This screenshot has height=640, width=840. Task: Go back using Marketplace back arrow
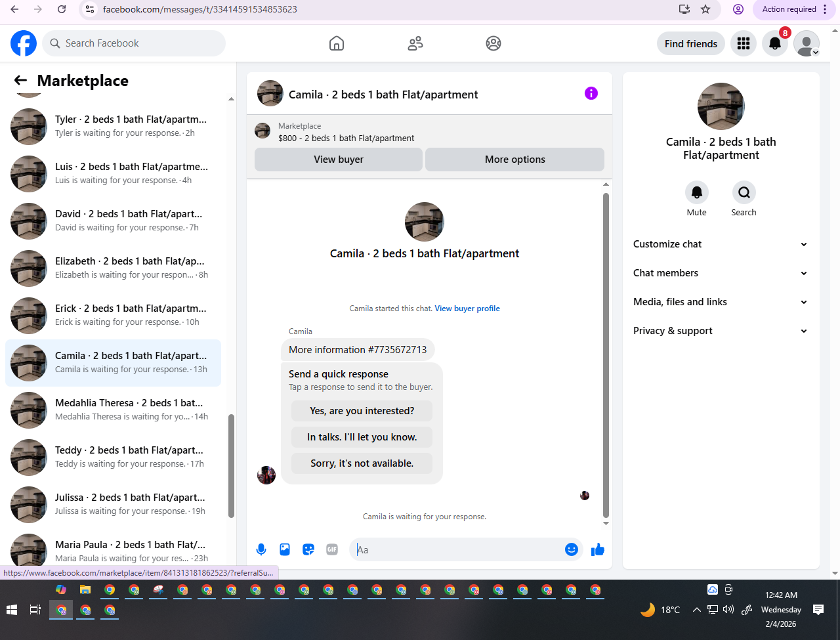(20, 80)
